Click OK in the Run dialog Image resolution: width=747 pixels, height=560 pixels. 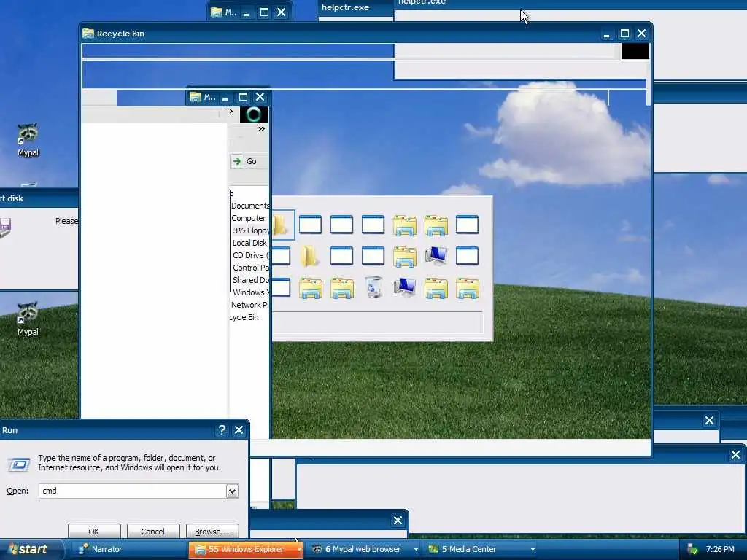pos(94,531)
